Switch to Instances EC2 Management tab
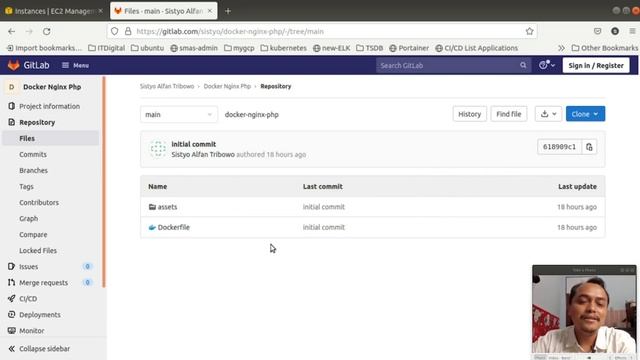Viewport: 640px width, 360px height. (x=54, y=11)
